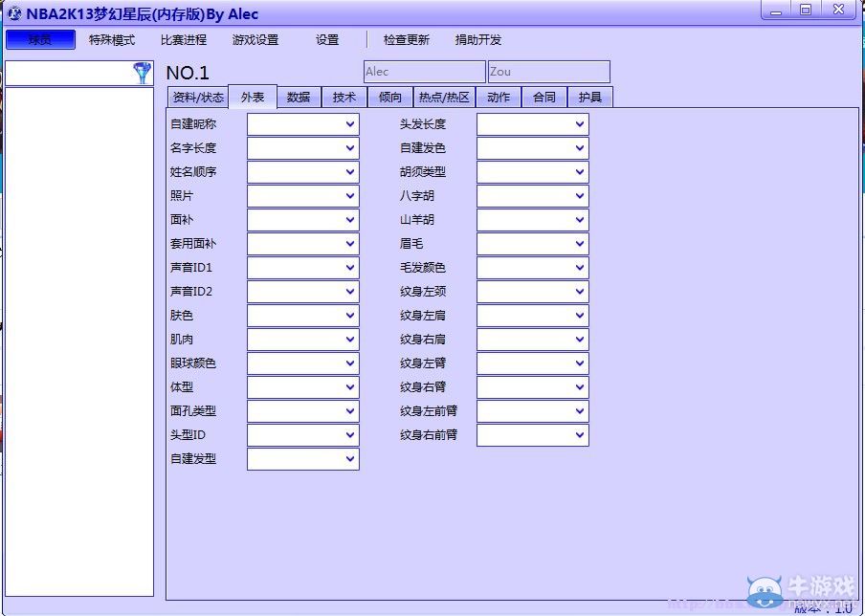Screen dimensions: 865x616
Task: Maximize the NBA2K13 editor window
Action: [806, 10]
